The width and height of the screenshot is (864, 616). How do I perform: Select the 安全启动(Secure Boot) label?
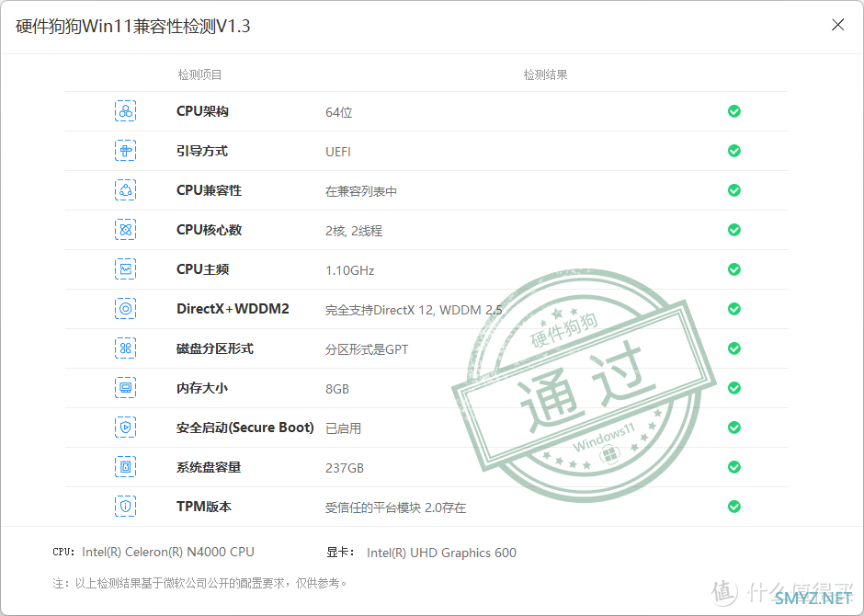point(245,428)
